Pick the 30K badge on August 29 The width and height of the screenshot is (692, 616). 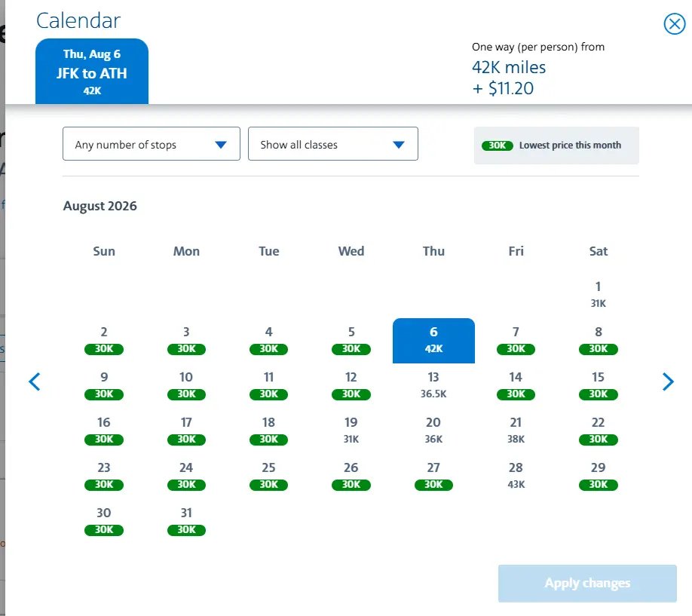[598, 485]
